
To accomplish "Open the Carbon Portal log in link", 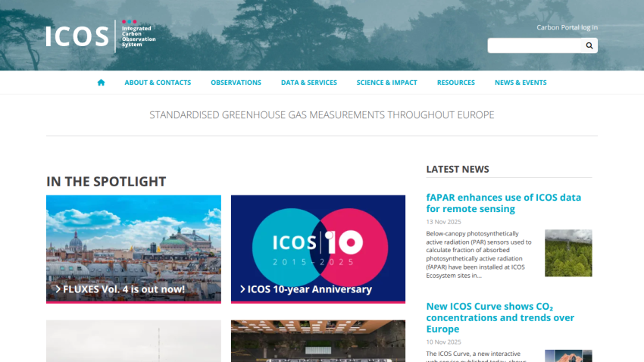I will [567, 27].
